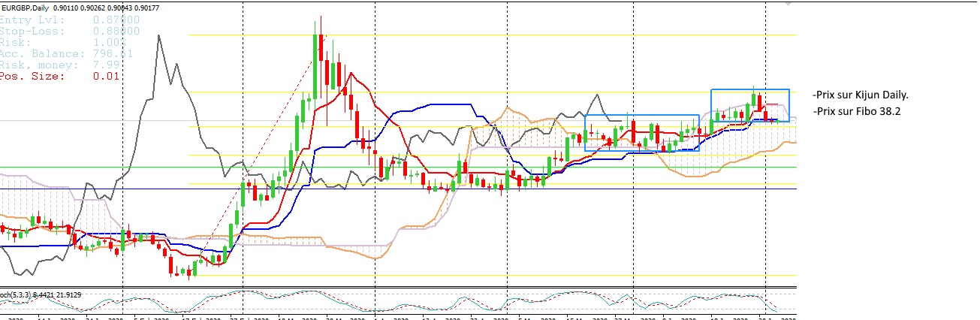The width and height of the screenshot is (980, 320).
Task: Click the 'Prix sur Fibo 38.2' note
Action: point(855,112)
